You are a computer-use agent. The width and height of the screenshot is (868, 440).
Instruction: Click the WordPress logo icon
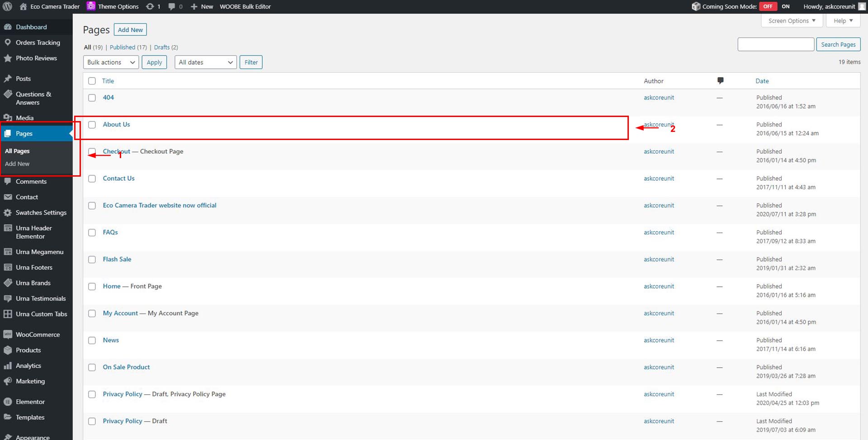7,6
